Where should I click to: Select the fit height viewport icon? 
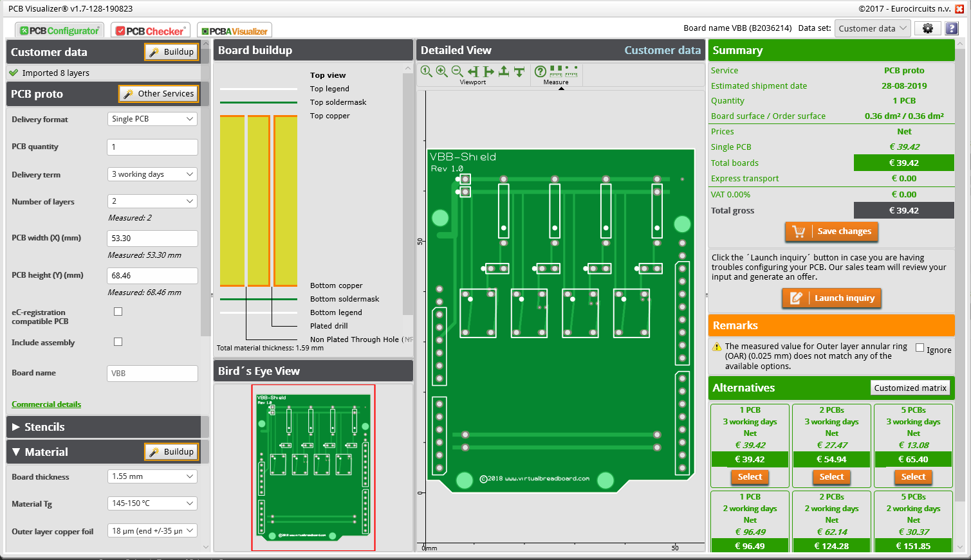point(503,71)
